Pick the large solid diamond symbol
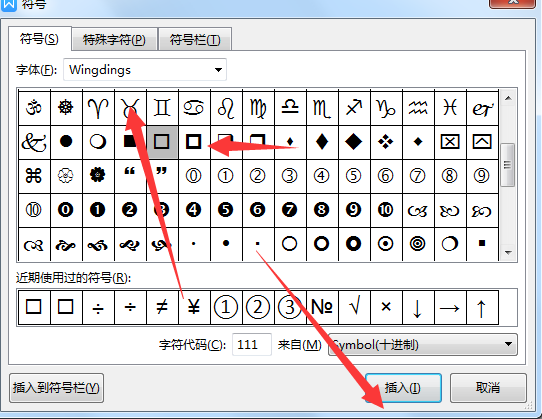Screen dimensions: 542x419 pos(354,142)
